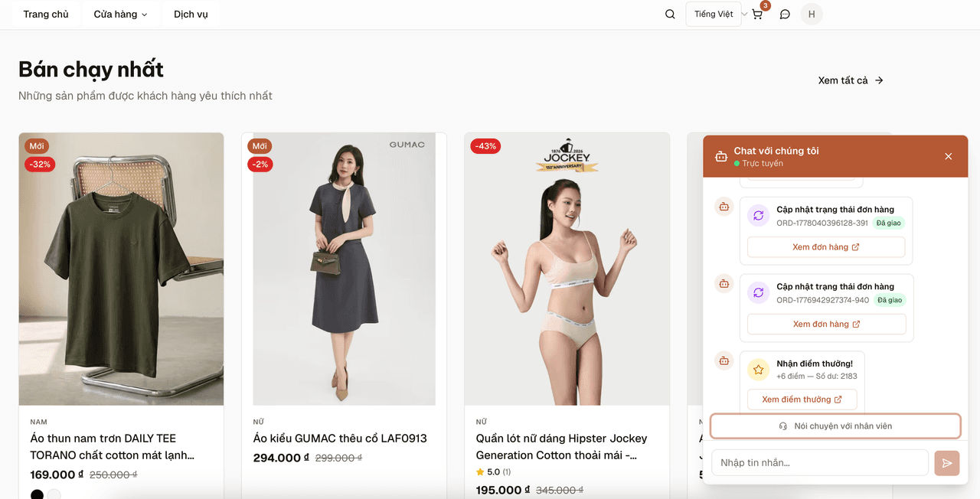Open Quần lót nữ dáng Hipster Jockey title
The image size is (980, 499).
561,447
